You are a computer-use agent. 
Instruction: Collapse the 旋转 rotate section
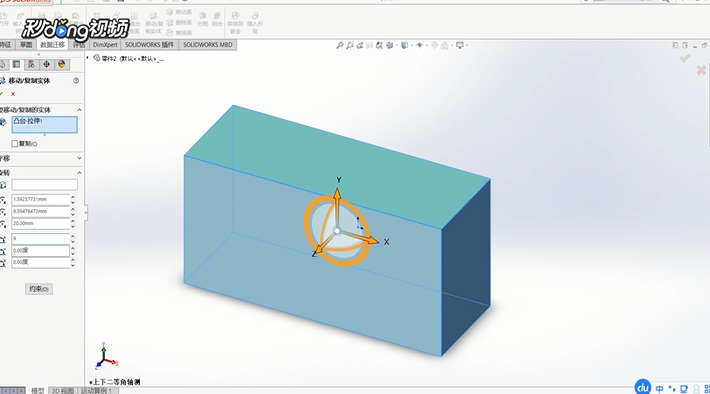click(79, 173)
